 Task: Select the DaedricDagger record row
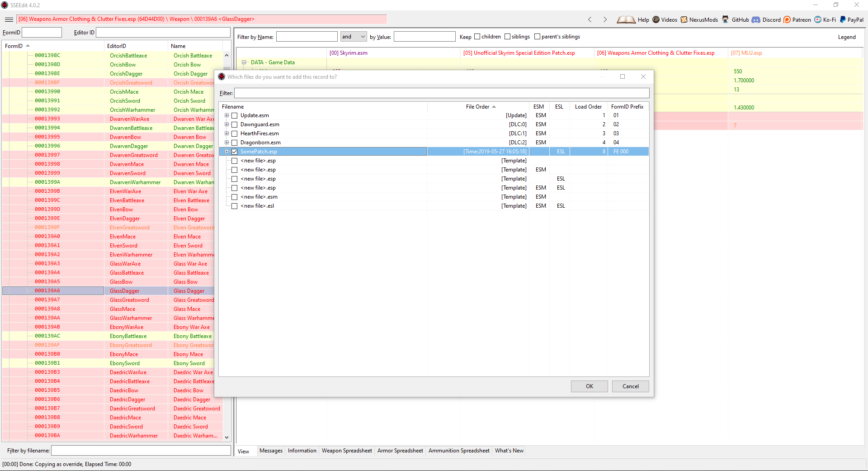pyautogui.click(x=112, y=400)
